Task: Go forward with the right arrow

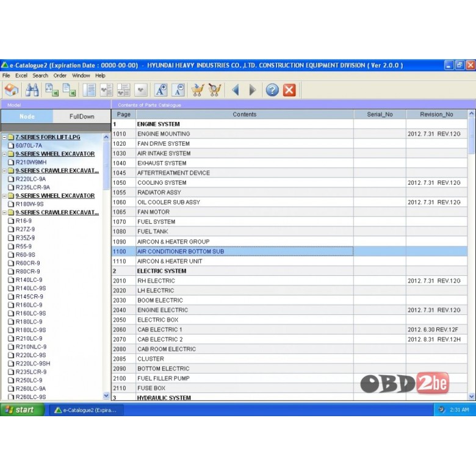Action: tap(252, 90)
